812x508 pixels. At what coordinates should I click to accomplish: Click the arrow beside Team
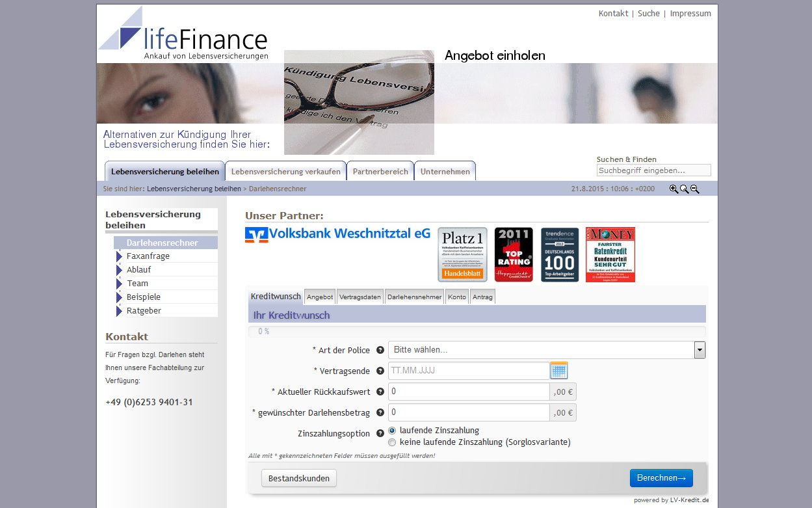[120, 284]
